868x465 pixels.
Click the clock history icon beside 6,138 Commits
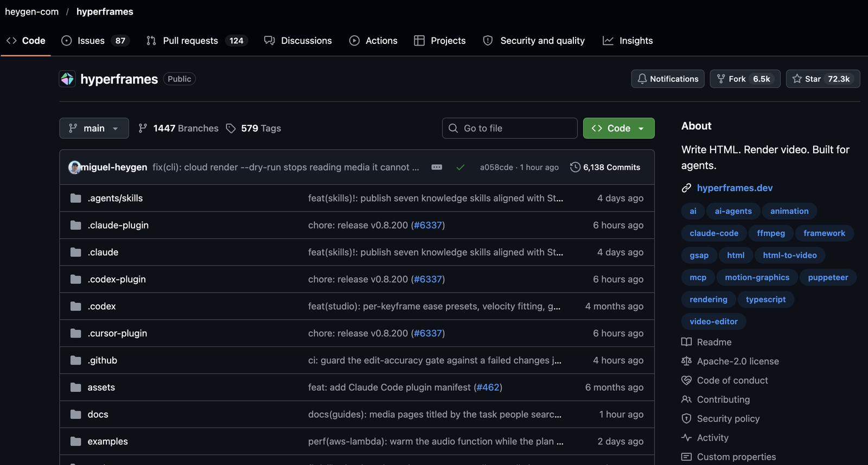(575, 167)
